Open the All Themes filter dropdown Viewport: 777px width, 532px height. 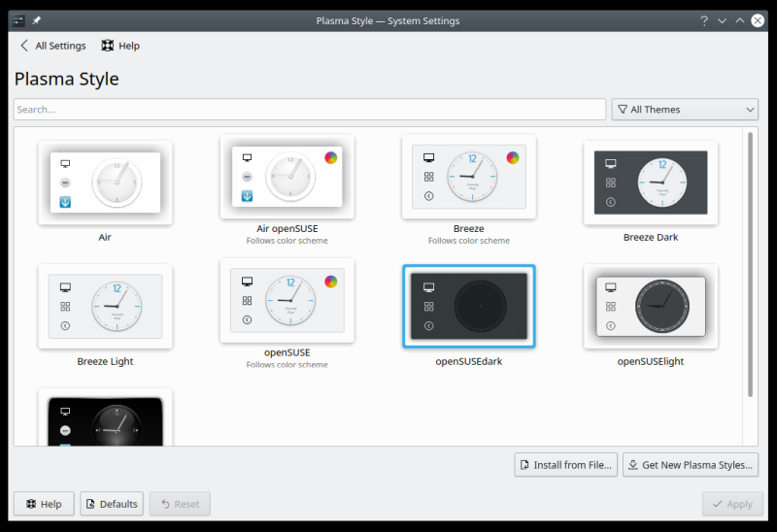685,109
